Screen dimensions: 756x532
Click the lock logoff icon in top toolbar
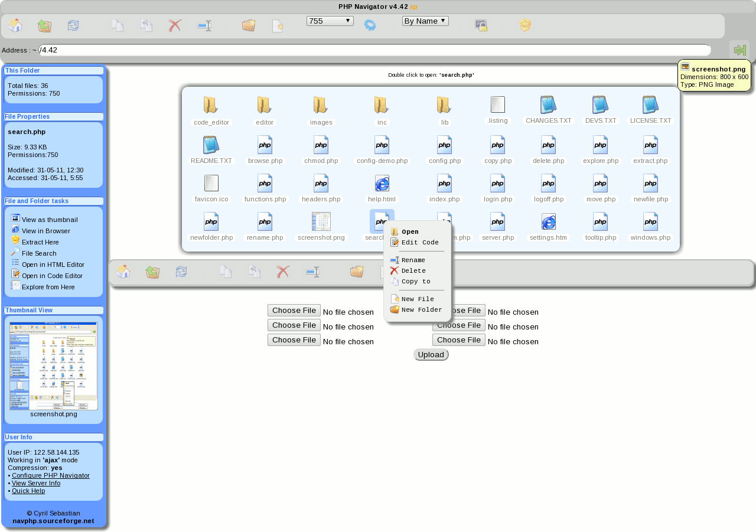tap(481, 25)
